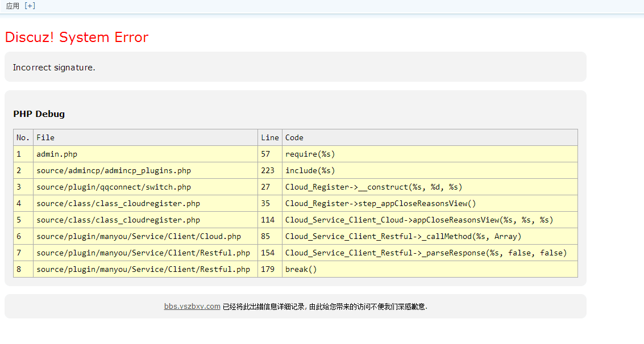Click the Code column header
Screen dimensions: 644x344
click(293, 137)
